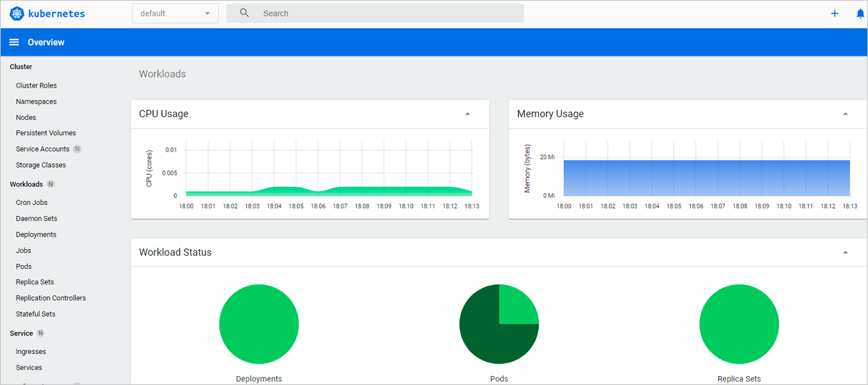Open the hamburger navigation menu

click(x=14, y=42)
